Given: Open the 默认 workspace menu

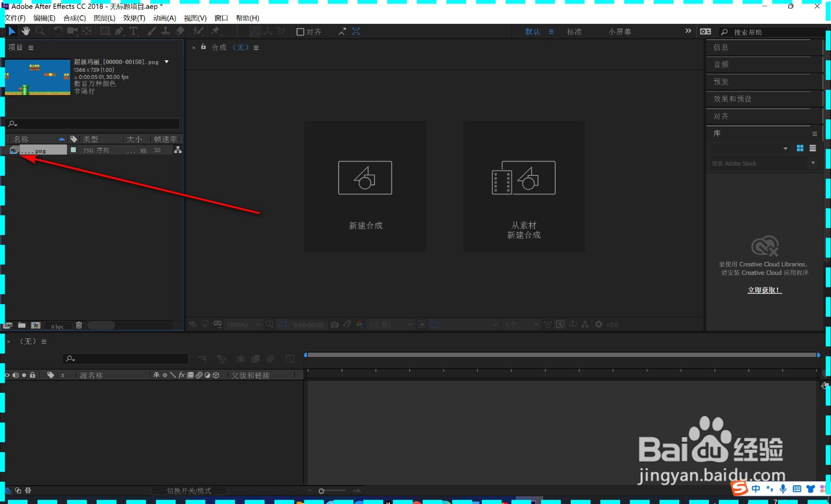Looking at the screenshot, I should pos(551,32).
